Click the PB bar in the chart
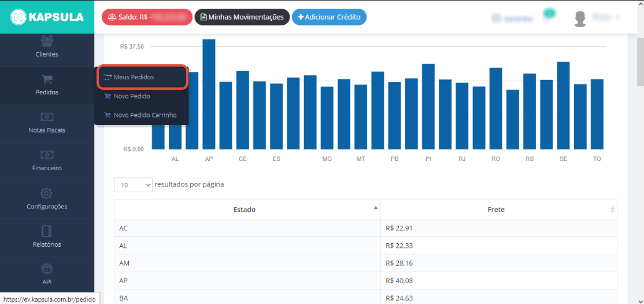 (394, 116)
